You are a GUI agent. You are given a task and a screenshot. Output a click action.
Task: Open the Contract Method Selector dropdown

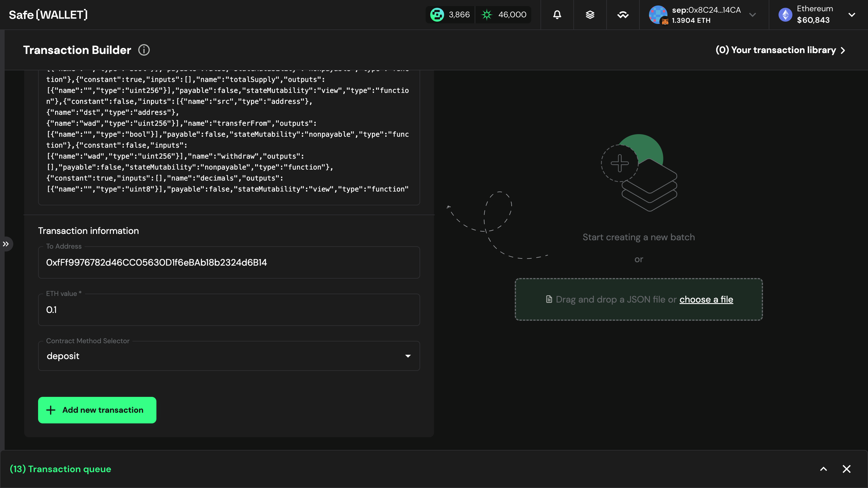229,356
